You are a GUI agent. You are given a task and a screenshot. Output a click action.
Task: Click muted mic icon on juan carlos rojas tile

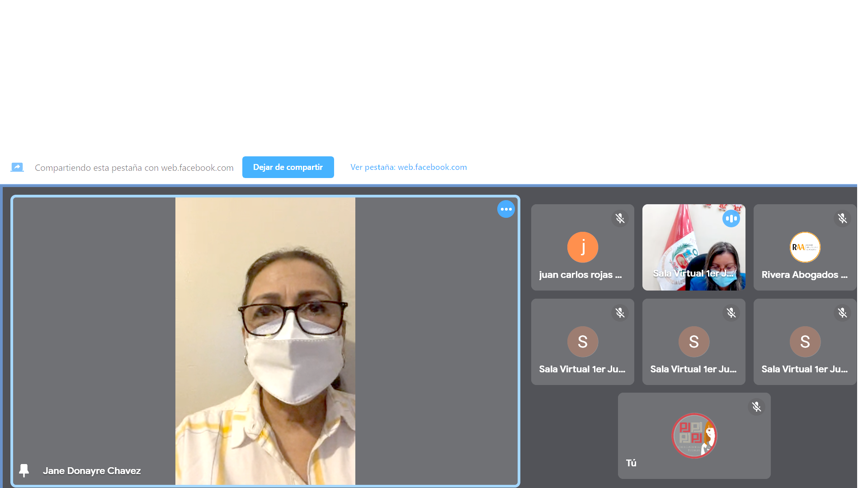pyautogui.click(x=620, y=219)
